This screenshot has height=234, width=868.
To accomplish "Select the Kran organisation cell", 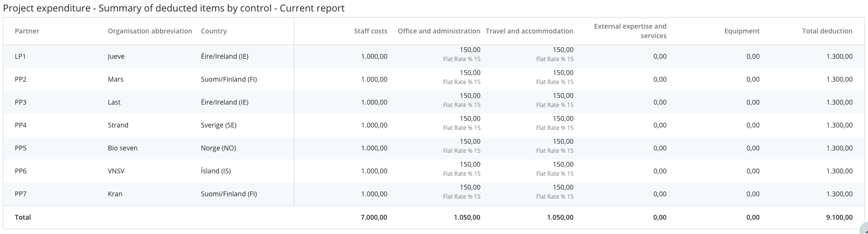I will [115, 194].
